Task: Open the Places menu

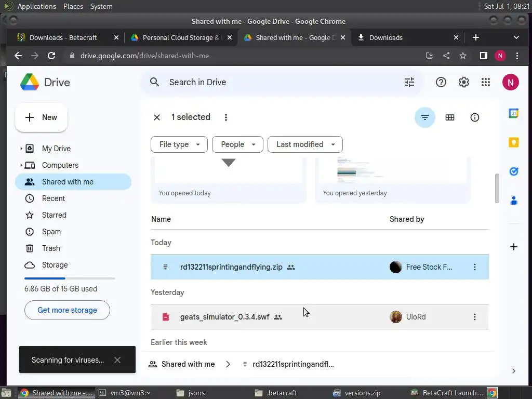Action: (73, 6)
